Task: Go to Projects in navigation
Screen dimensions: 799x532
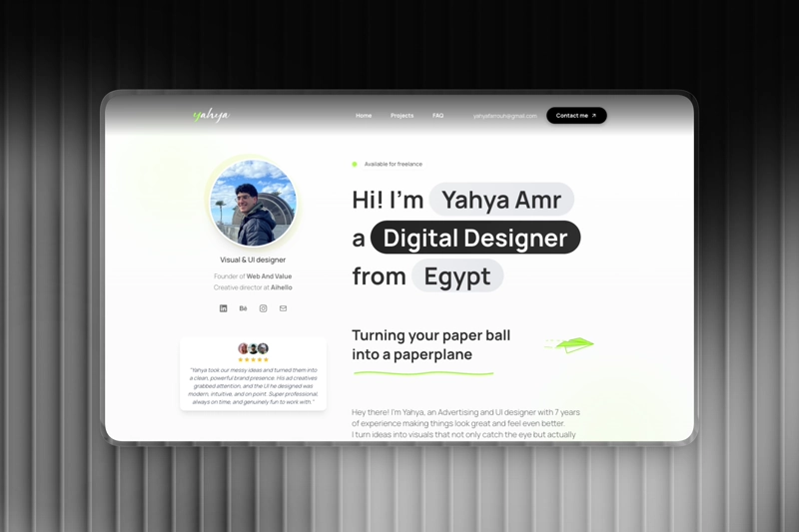Action: pos(402,116)
